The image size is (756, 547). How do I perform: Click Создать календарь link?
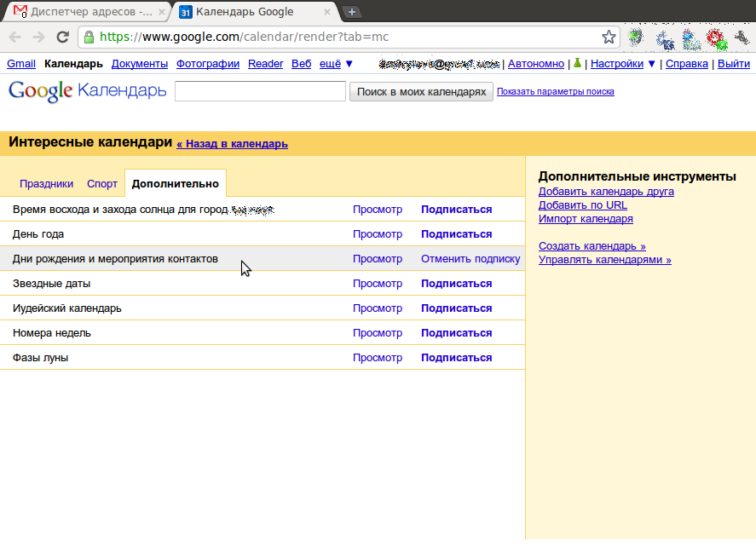(592, 245)
